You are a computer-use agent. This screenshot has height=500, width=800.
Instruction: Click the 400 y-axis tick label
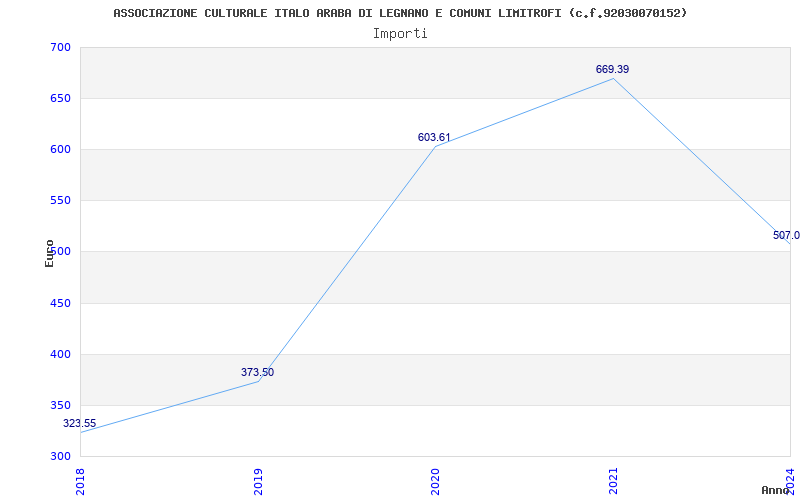pyautogui.click(x=60, y=355)
